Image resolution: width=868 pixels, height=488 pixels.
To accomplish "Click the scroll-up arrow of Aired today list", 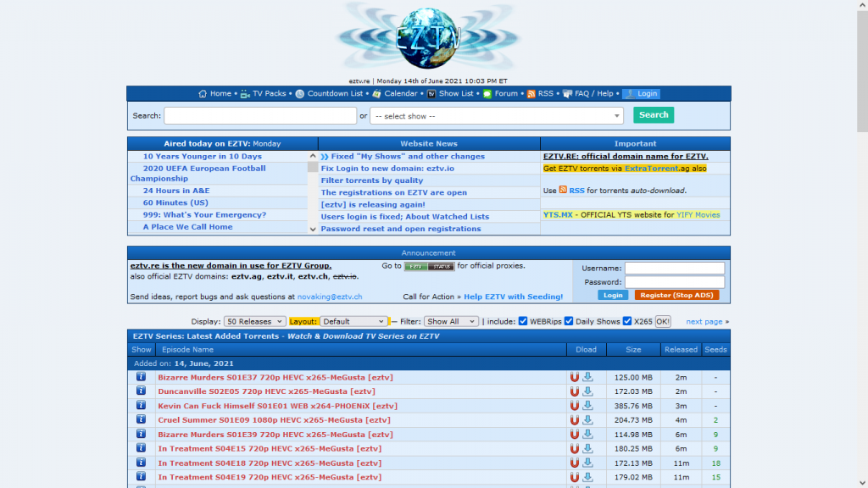I will coord(313,157).
